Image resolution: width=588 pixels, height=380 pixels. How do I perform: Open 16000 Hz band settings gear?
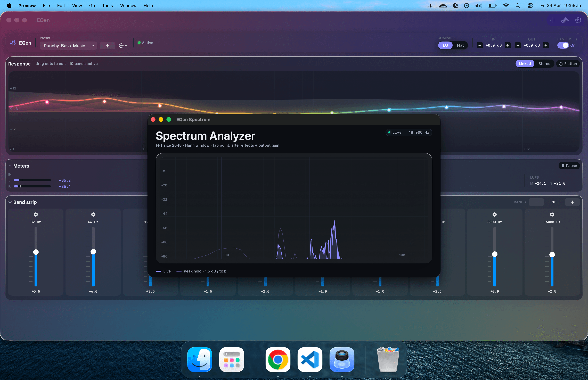[x=552, y=214]
